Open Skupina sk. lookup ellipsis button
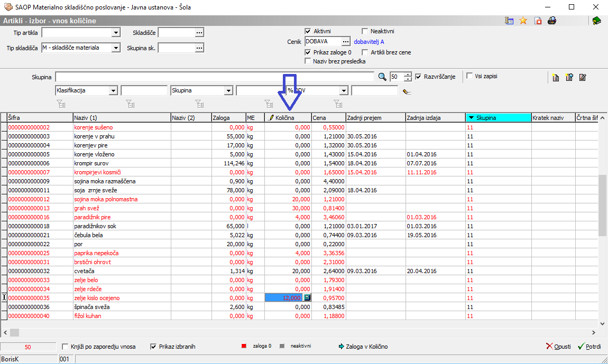Screen dimensions: 608x364 tap(199, 48)
